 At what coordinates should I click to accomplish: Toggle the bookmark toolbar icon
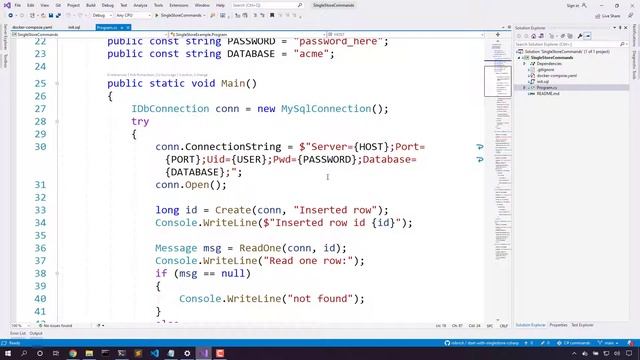pyautogui.click(x=272, y=16)
